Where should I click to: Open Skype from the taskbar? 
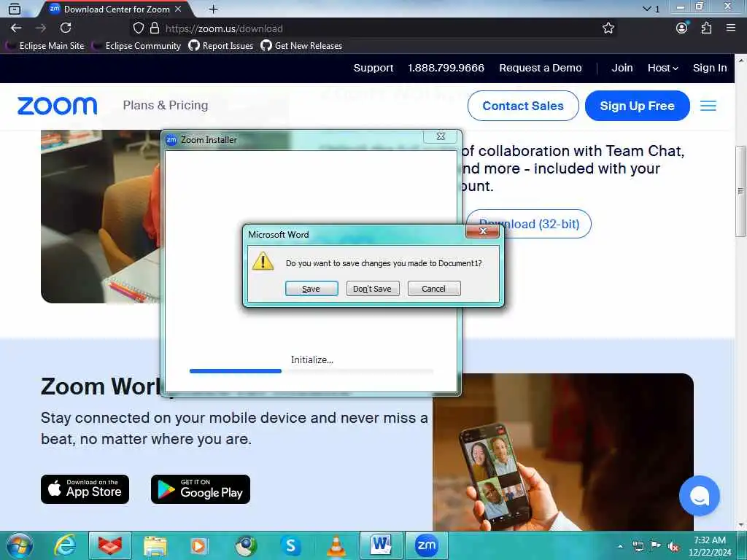click(x=290, y=545)
